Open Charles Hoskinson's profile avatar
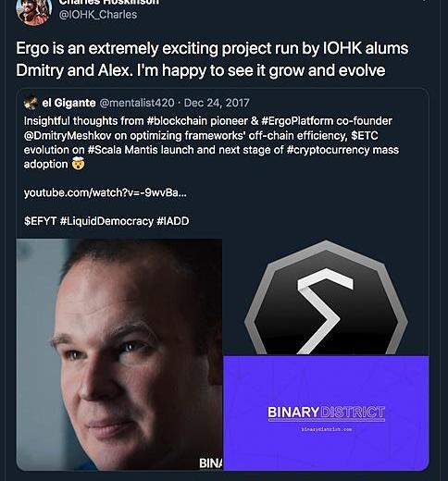The width and height of the screenshot is (448, 481). tap(33, 11)
